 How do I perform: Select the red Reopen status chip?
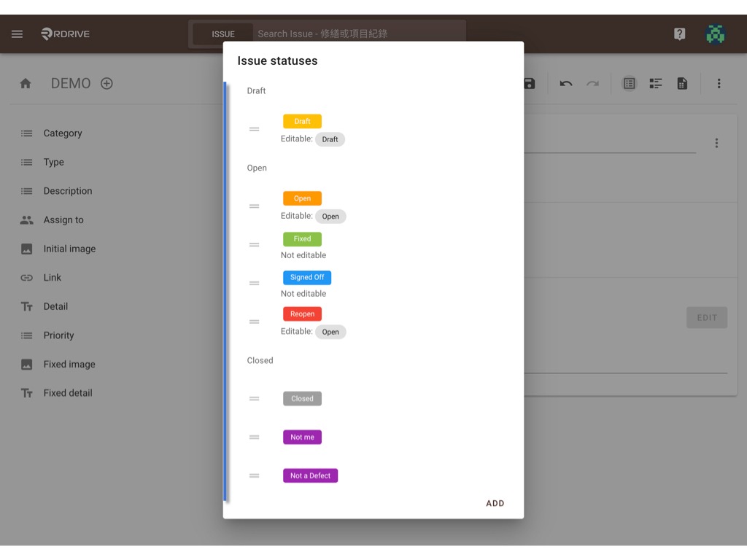click(302, 314)
